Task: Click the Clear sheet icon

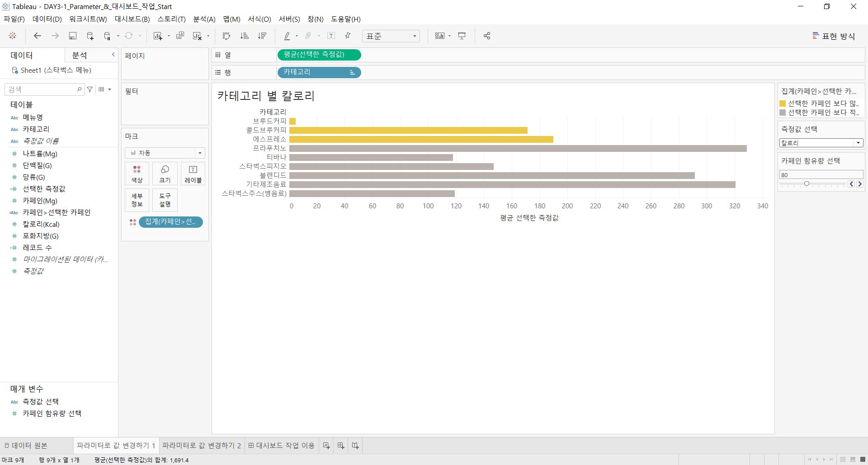Action: (x=197, y=36)
